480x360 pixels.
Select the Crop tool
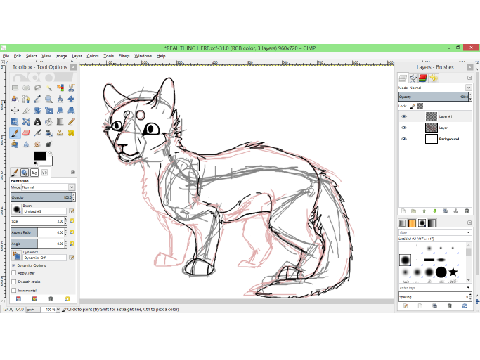(x=26, y=110)
